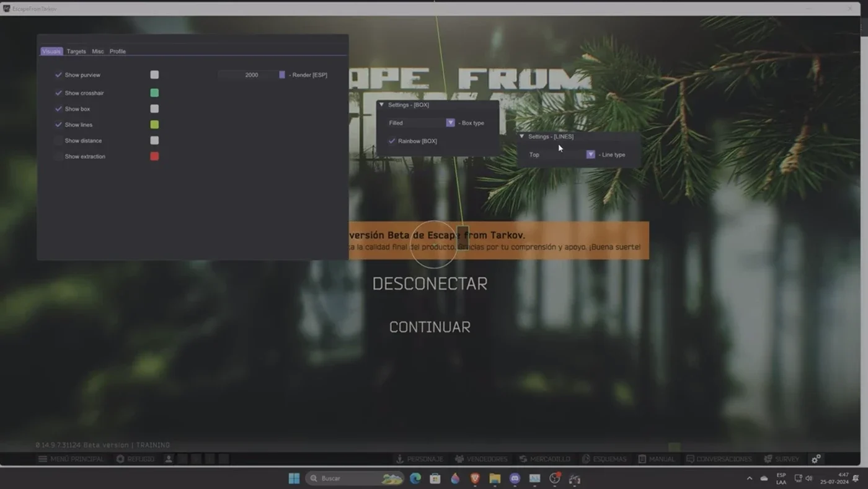The height and width of the screenshot is (489, 868).
Task: Click the purple Render [ESP] slider handle
Action: pyautogui.click(x=282, y=74)
